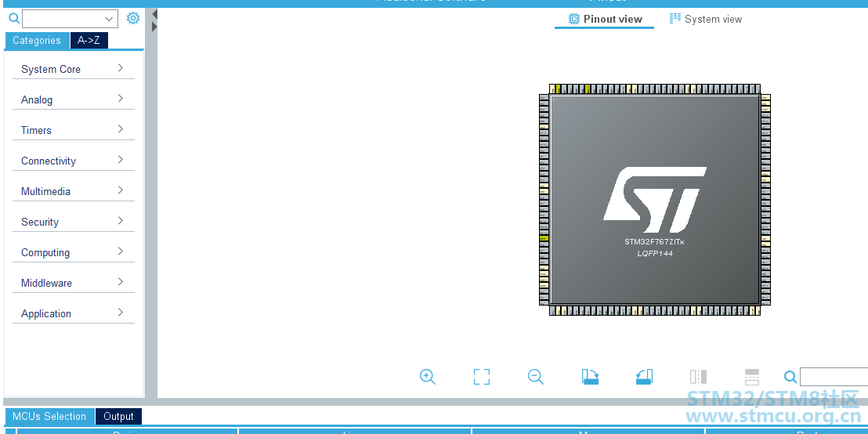Expand the System Core category

[x=73, y=69]
